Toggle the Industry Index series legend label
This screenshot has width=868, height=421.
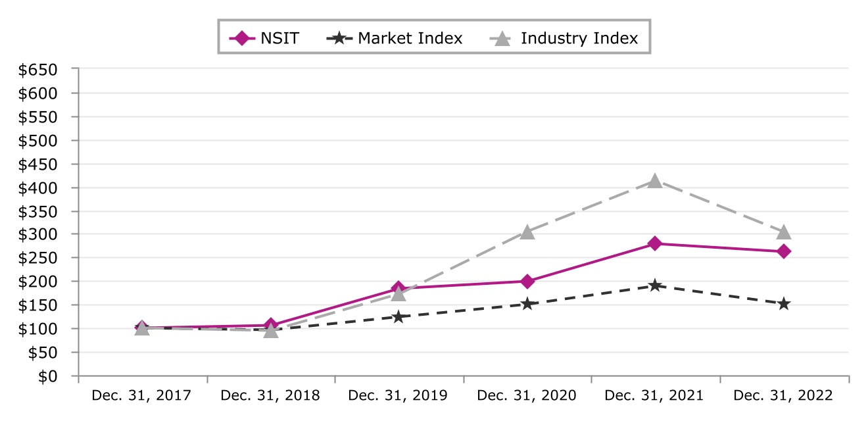tap(579, 38)
